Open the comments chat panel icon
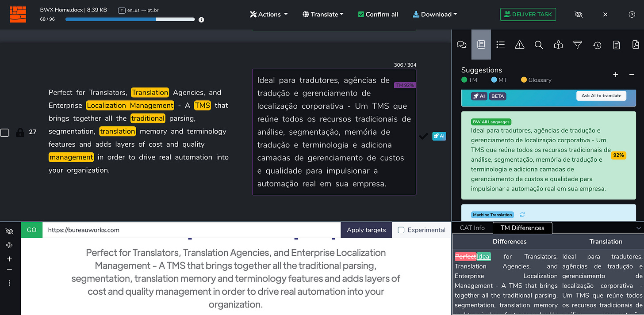 point(462,45)
